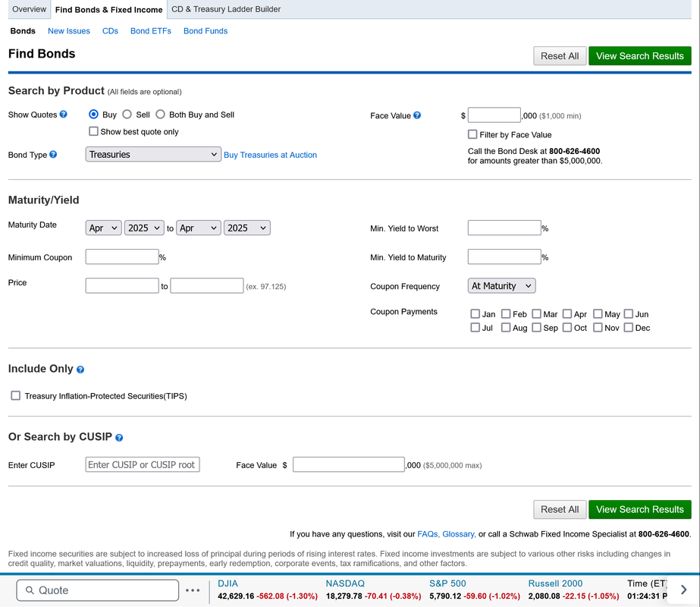Follow Buy Treasuries at Auction link
The image size is (700, 607).
click(x=270, y=155)
